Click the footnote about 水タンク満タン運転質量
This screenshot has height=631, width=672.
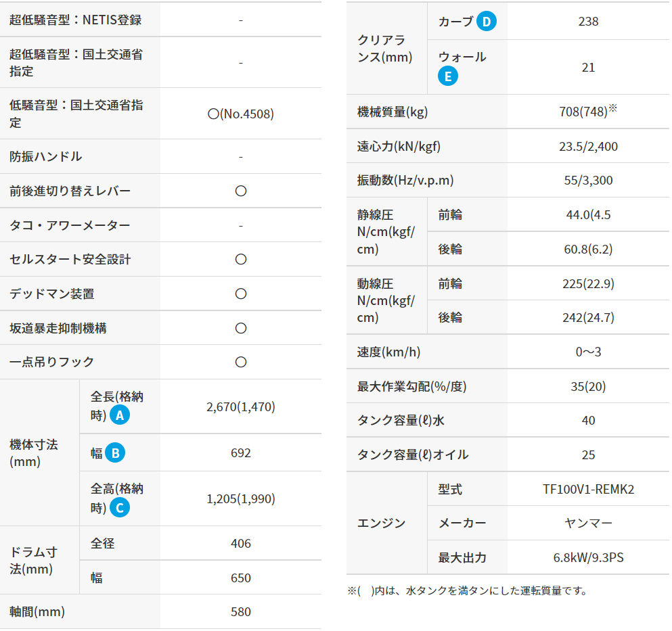click(467, 591)
